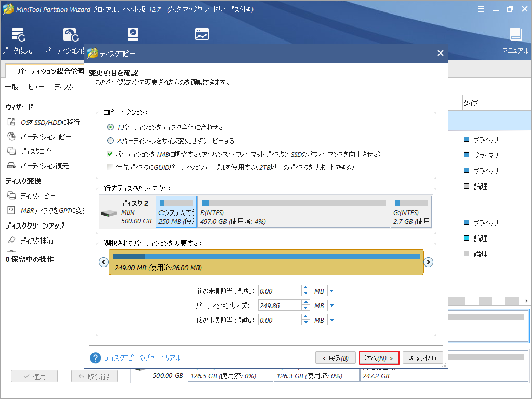Switch to the ビュー tab
This screenshot has width=532, height=399.
pyautogui.click(x=35, y=87)
